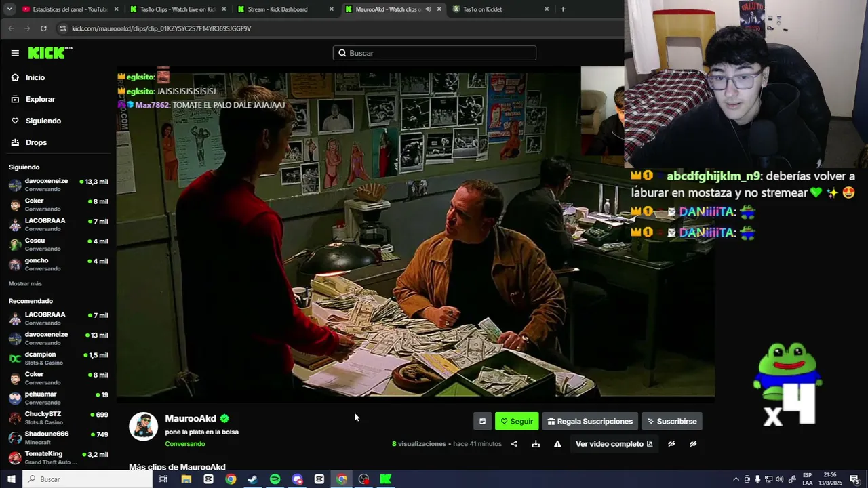Download the clip with the download icon
The width and height of the screenshot is (868, 488).
(536, 444)
